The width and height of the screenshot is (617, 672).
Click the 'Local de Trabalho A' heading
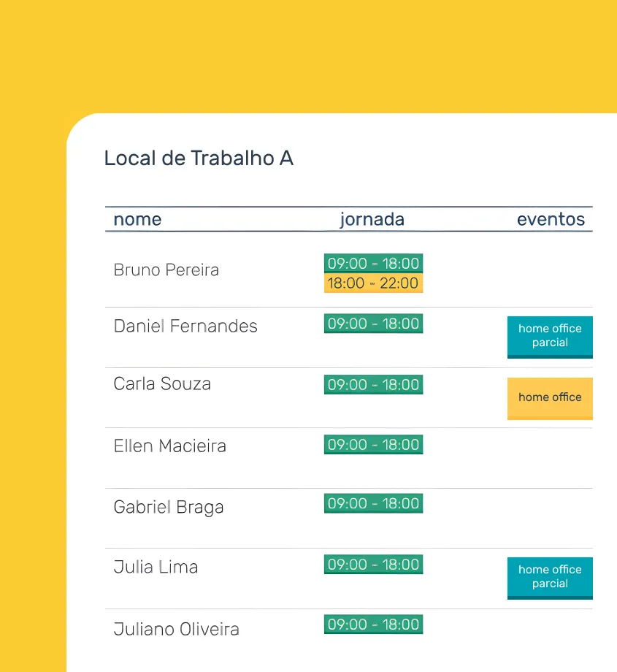pyautogui.click(x=199, y=159)
